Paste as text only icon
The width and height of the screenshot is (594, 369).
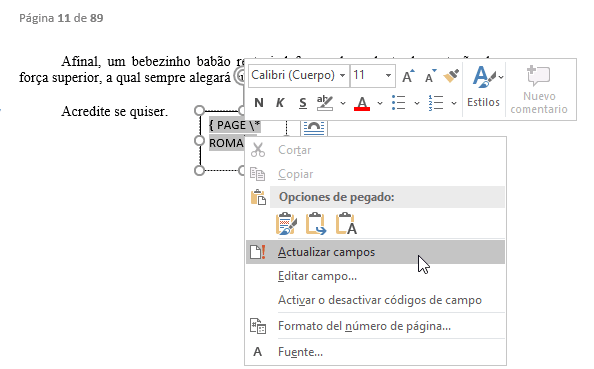point(346,224)
